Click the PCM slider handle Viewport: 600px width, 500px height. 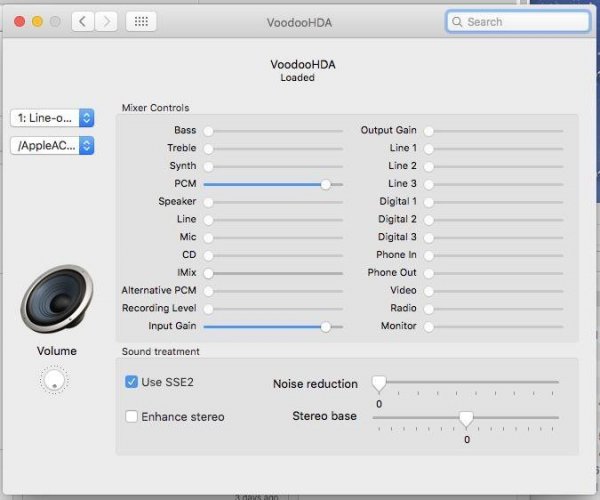coord(326,184)
